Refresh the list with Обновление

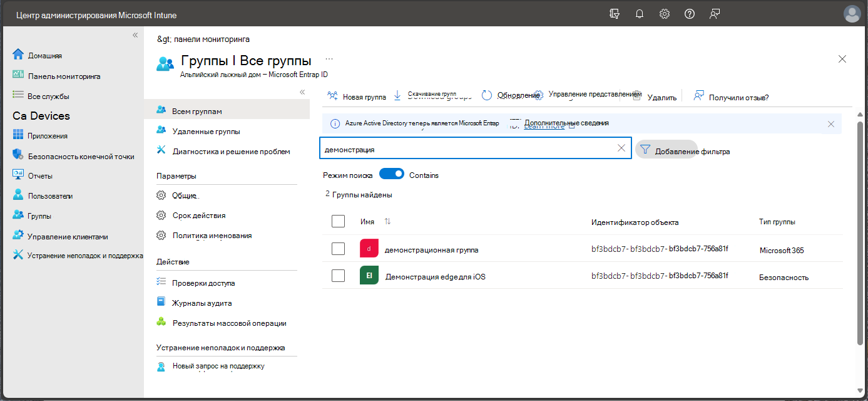(x=510, y=95)
